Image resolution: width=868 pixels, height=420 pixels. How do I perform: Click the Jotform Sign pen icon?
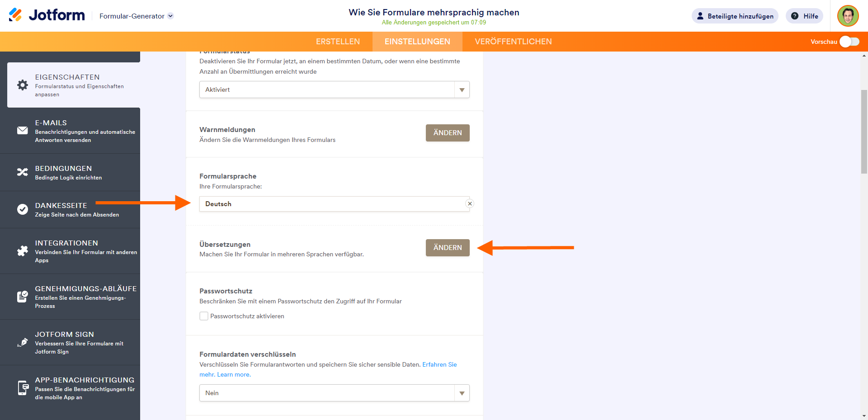(23, 342)
